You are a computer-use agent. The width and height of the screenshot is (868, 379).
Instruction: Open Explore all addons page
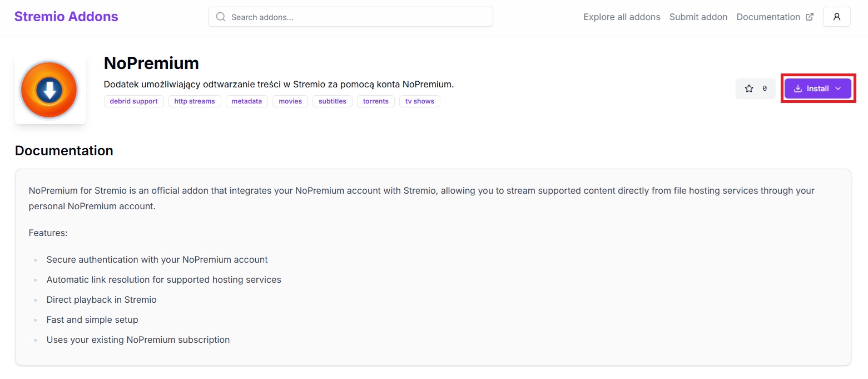[622, 17]
